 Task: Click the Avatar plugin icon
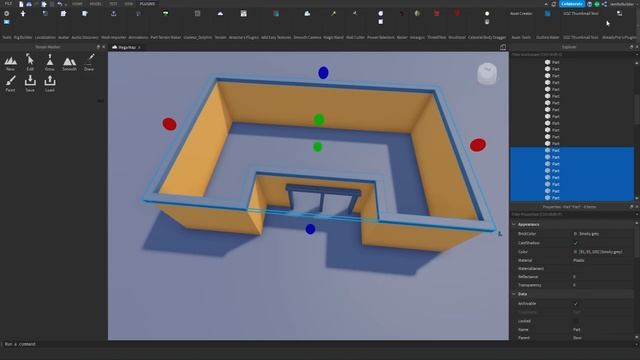pyautogui.click(x=63, y=13)
